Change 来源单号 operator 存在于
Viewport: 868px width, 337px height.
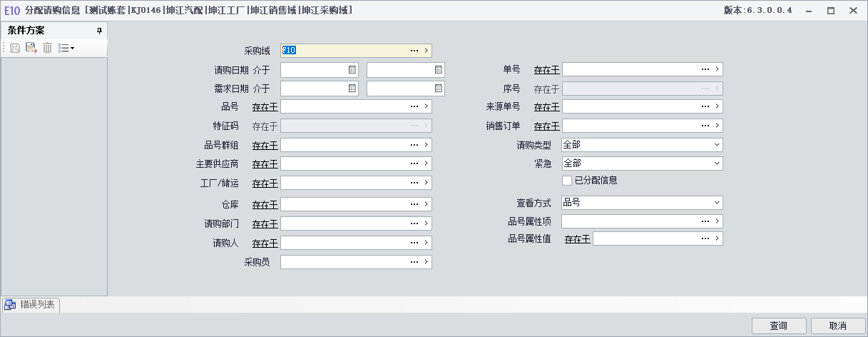[546, 107]
